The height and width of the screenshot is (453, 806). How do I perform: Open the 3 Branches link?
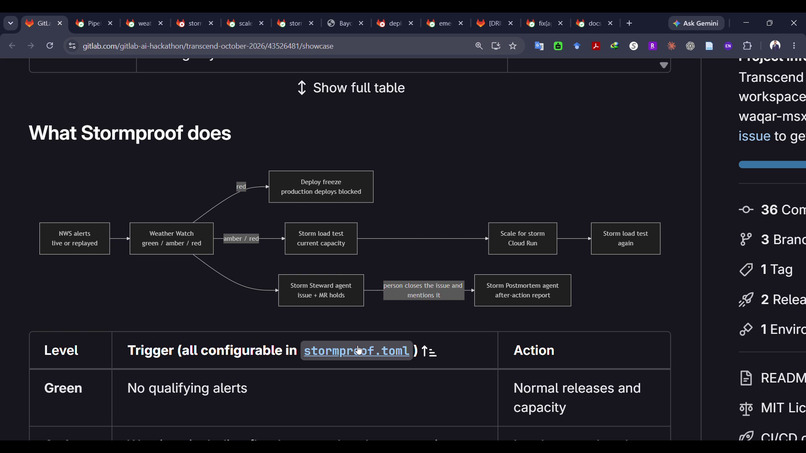pos(783,240)
